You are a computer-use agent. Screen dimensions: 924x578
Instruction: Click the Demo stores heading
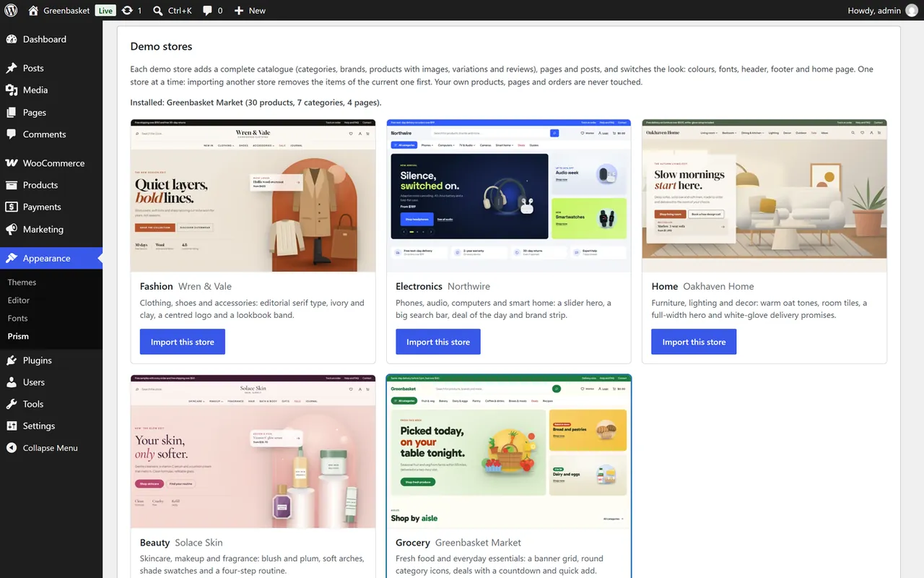tap(161, 46)
